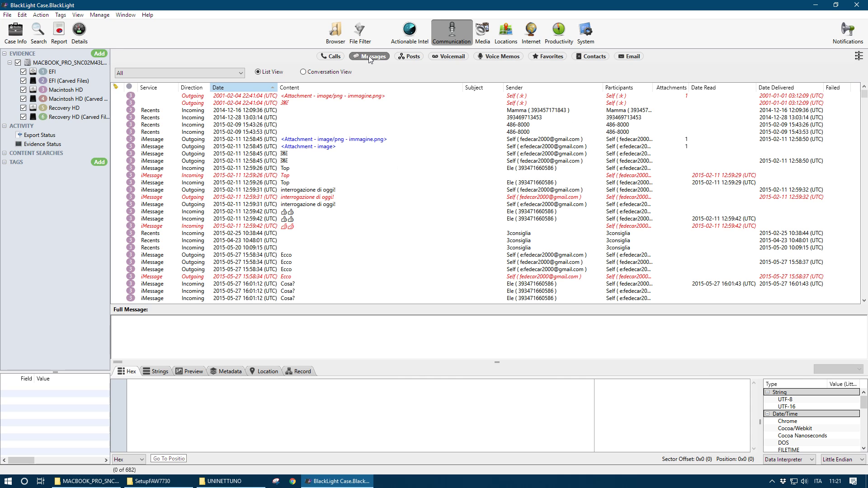Open Cortana search circle in taskbar
Screen dimensions: 868x488
point(24,481)
